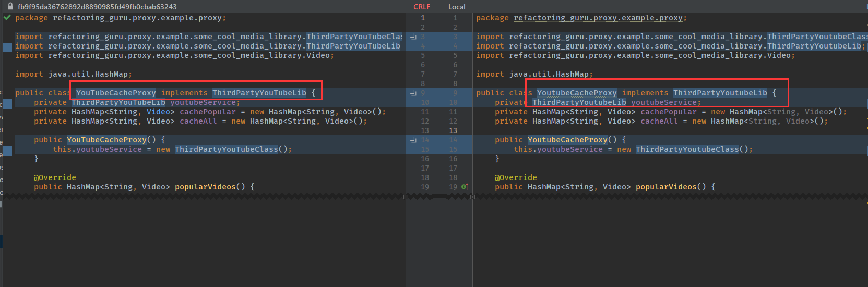
Task: Apply the change arrow at line 3
Action: point(413,37)
